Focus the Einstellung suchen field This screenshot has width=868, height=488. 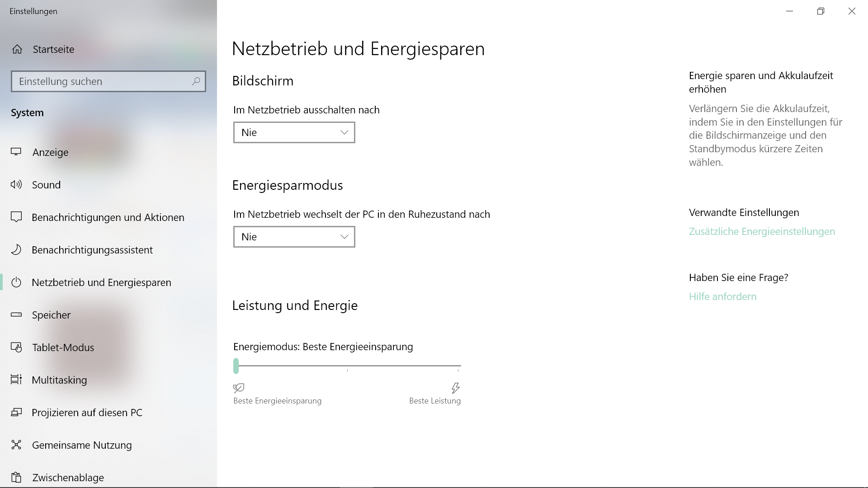point(102,81)
